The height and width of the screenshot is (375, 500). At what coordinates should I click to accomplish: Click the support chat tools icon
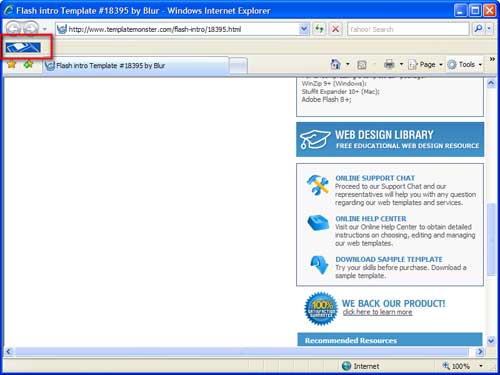coord(317,185)
